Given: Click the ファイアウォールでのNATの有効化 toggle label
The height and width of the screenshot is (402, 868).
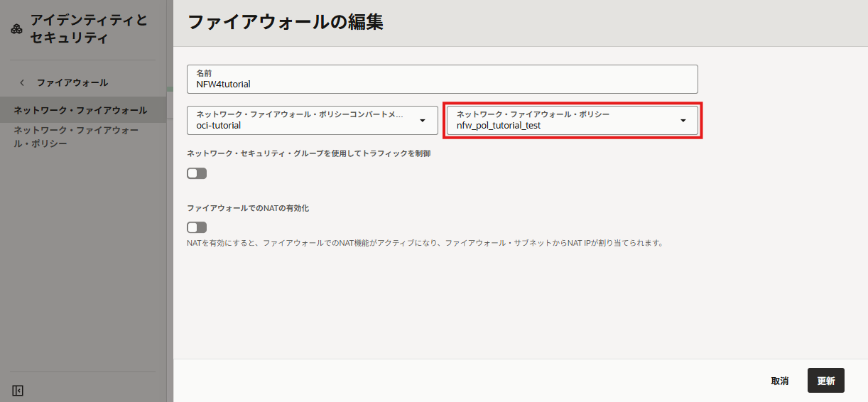Looking at the screenshot, I should pos(248,208).
